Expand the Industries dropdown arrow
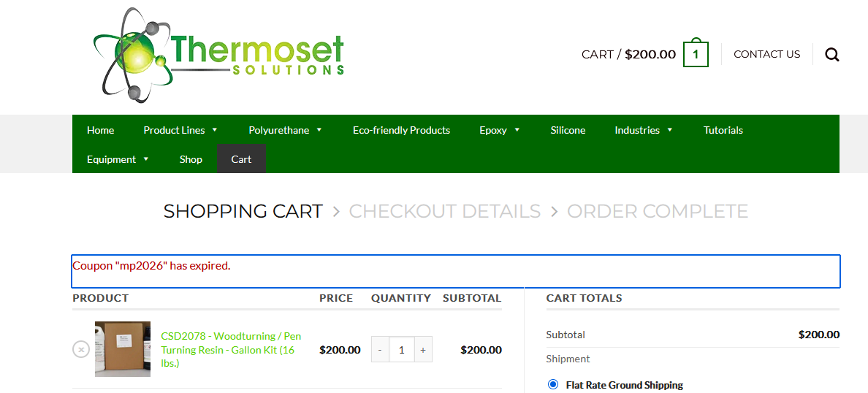Viewport: 868px width, 393px height. click(x=670, y=130)
